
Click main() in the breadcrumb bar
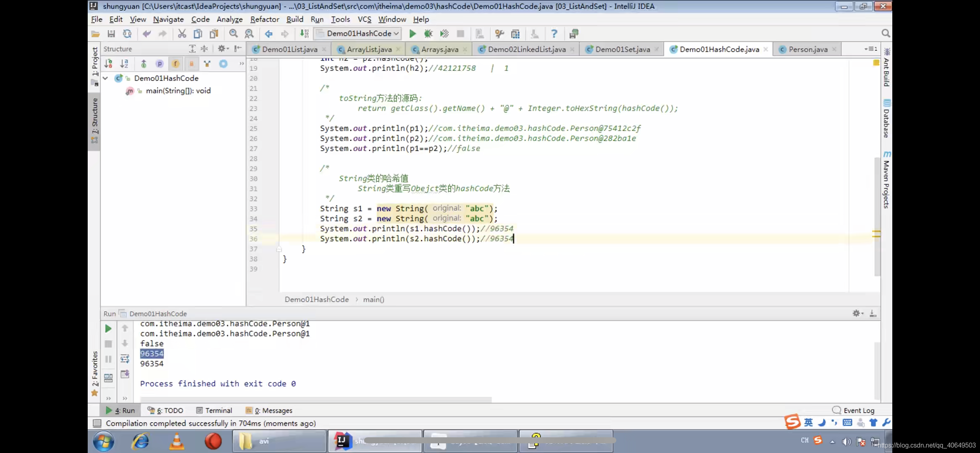[x=374, y=299]
